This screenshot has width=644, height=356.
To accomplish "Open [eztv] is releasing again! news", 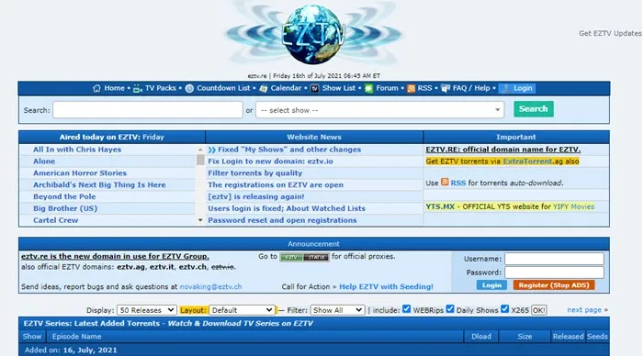I will pos(256,196).
